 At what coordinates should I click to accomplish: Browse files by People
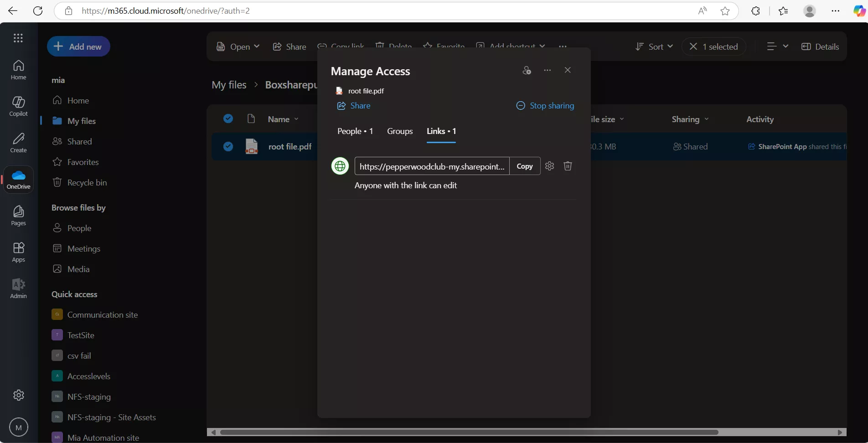(79, 228)
